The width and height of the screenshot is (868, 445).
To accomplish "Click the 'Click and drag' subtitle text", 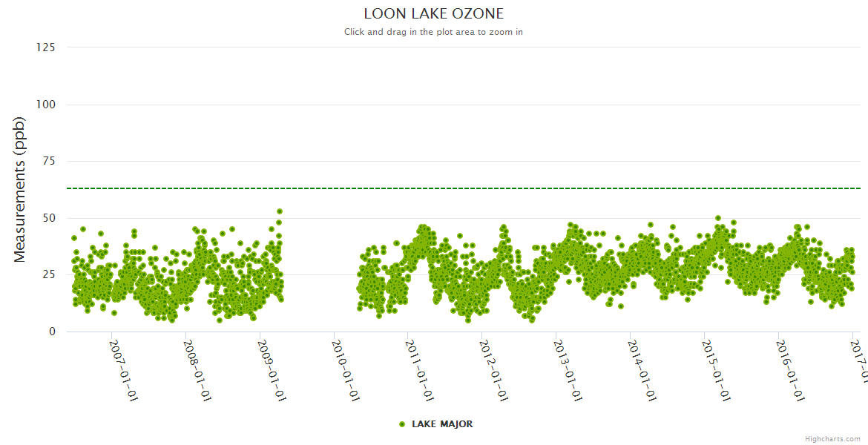I will pos(433,32).
